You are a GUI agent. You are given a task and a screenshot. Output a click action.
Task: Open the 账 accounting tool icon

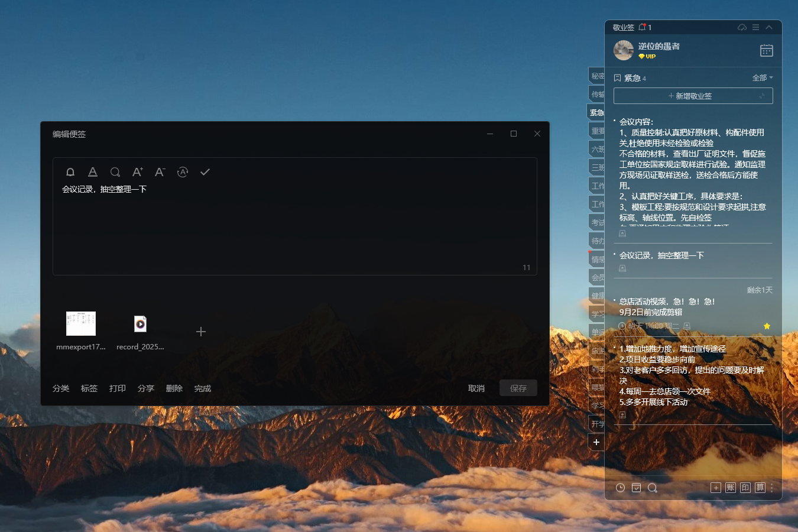pyautogui.click(x=731, y=488)
